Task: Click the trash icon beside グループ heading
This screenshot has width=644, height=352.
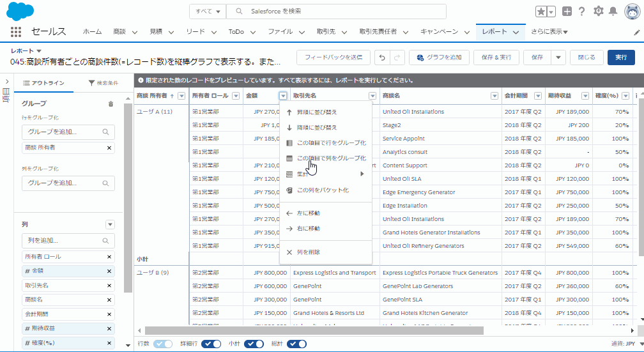Action: pos(111,104)
